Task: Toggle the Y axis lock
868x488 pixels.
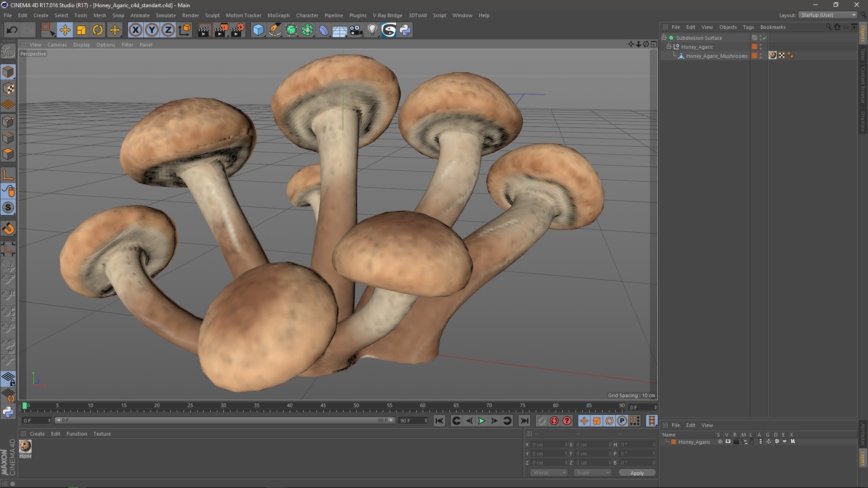Action: tap(152, 30)
